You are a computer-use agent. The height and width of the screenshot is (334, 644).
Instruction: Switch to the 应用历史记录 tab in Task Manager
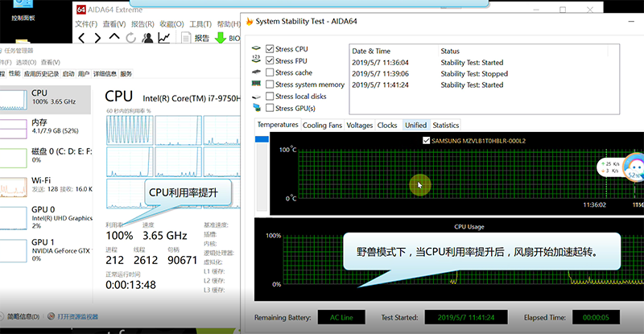pos(41,73)
